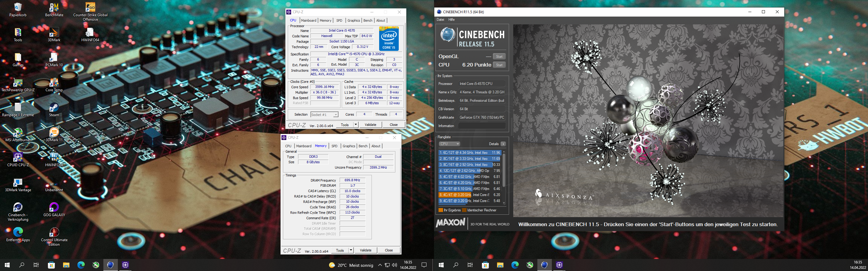Open the weather widget showing 20°C
868x271 pixels.
coord(351,265)
